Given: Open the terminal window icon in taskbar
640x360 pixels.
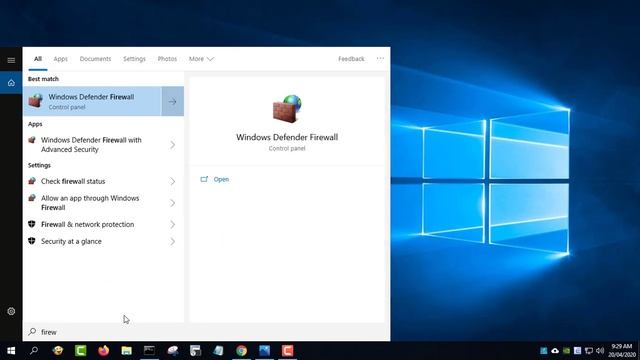Looking at the screenshot, I should coord(149,351).
